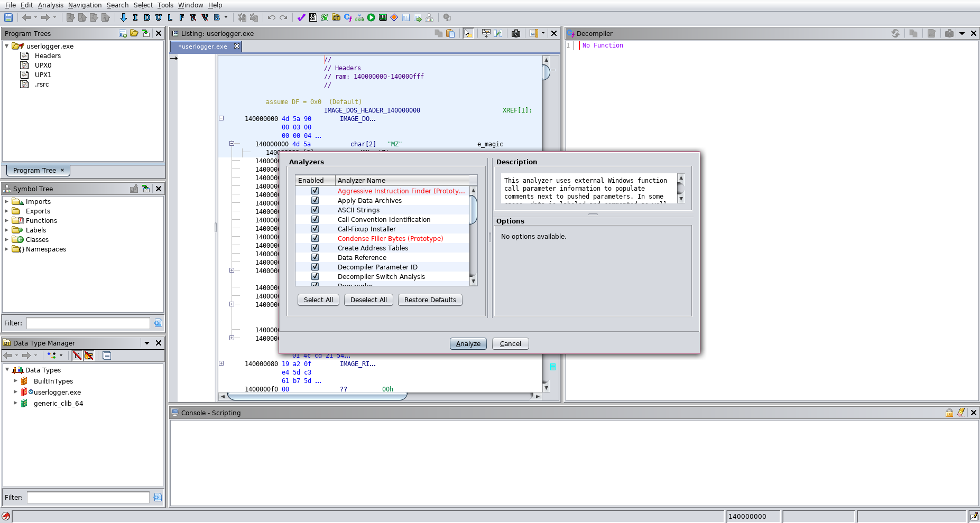Undo the last change in toolbar
Image resolution: width=980 pixels, height=523 pixels.
pyautogui.click(x=272, y=17)
